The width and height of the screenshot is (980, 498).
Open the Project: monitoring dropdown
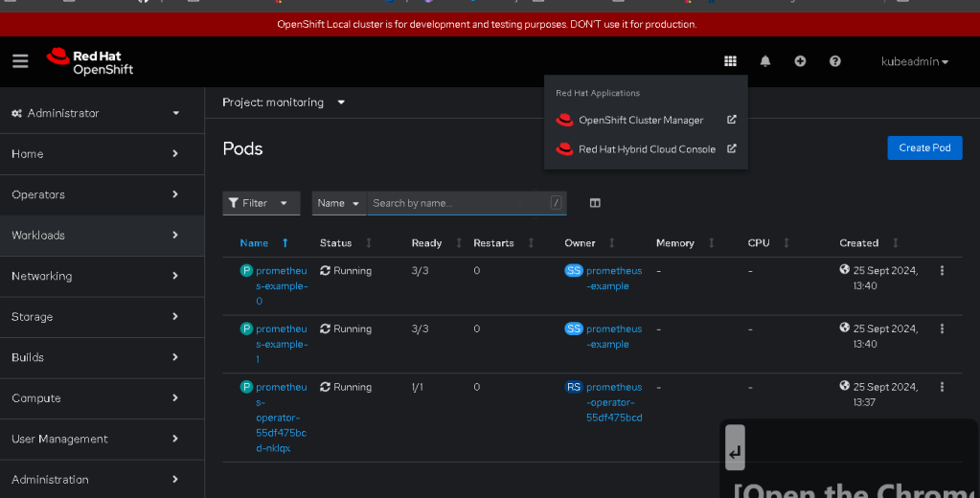coord(284,102)
